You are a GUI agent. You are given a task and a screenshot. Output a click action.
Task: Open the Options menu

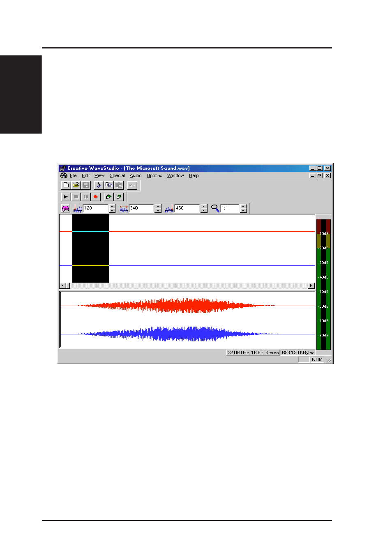pyautogui.click(x=154, y=175)
